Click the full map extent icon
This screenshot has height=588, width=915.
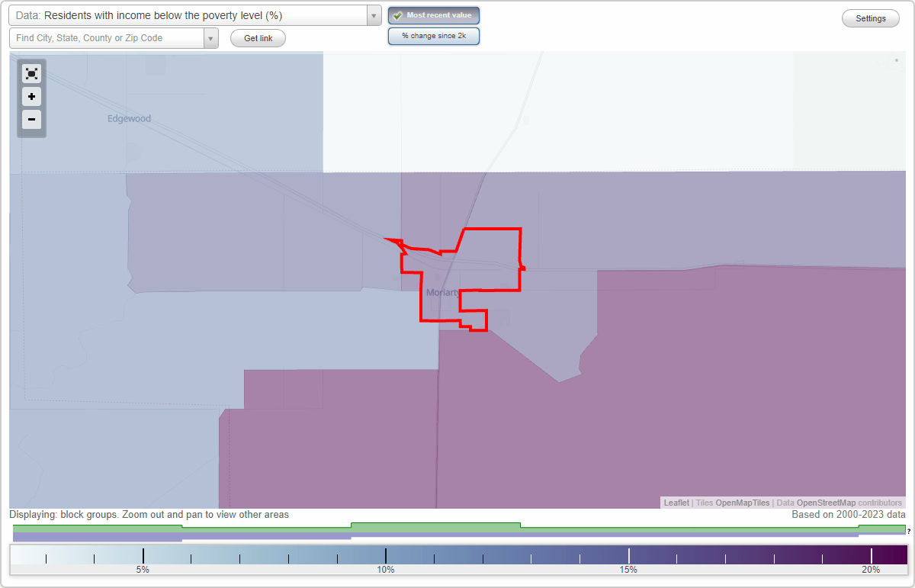tap(31, 73)
